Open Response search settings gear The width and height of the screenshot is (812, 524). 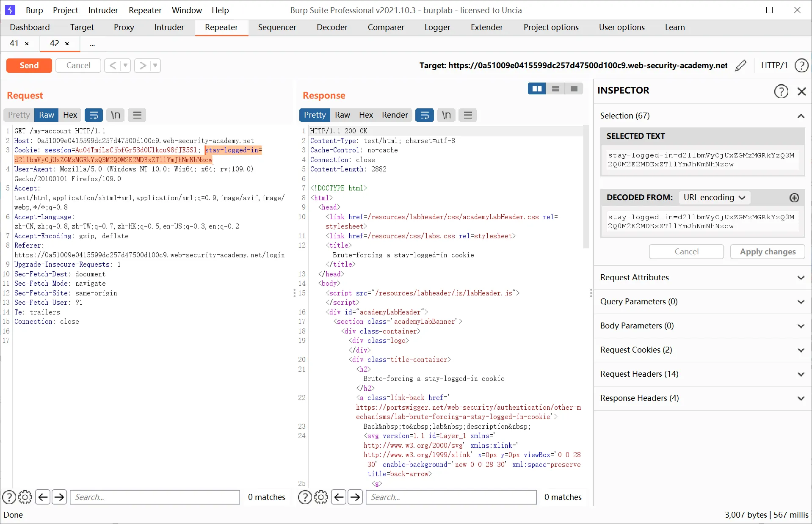coord(321,497)
